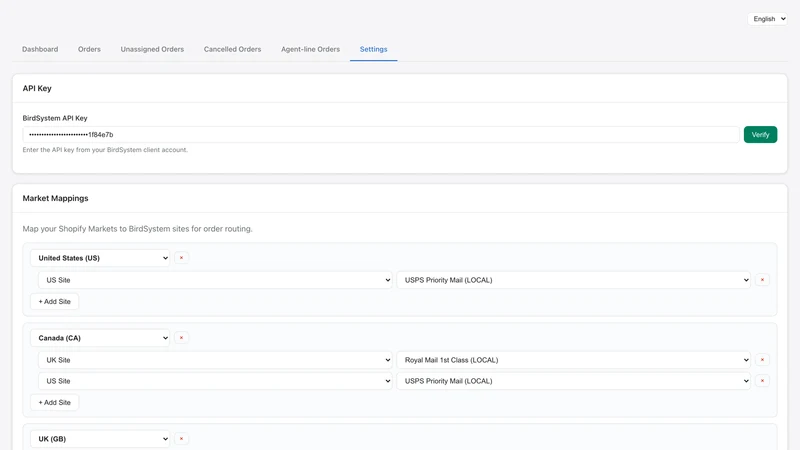Remove the Canada market mapping
800x450 pixels.
pyautogui.click(x=181, y=338)
